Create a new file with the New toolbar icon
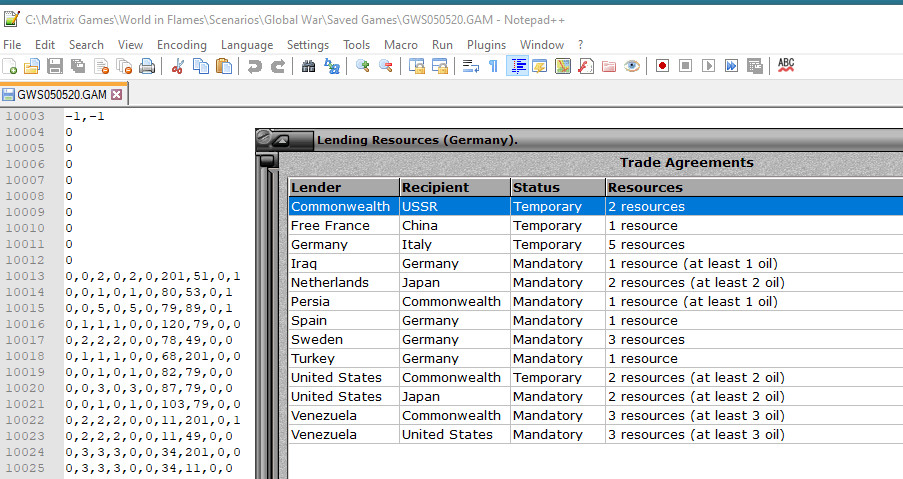Image resolution: width=903 pixels, height=479 pixels. 10,66
